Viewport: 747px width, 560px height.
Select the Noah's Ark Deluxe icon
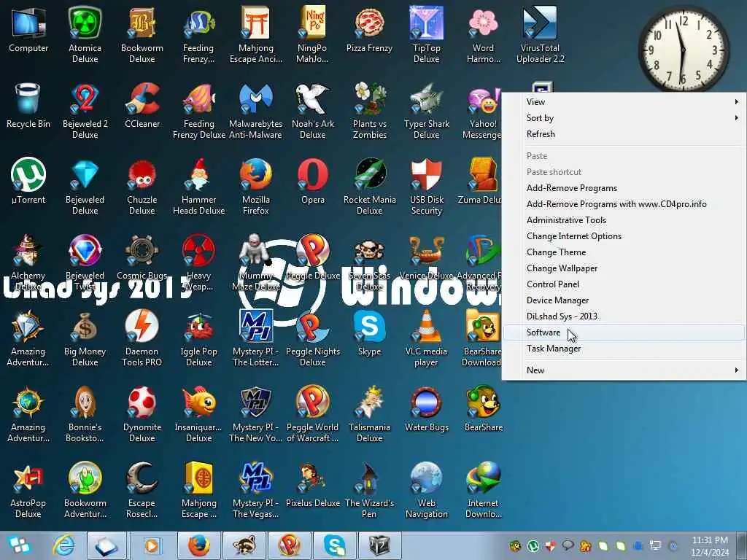tap(312, 111)
